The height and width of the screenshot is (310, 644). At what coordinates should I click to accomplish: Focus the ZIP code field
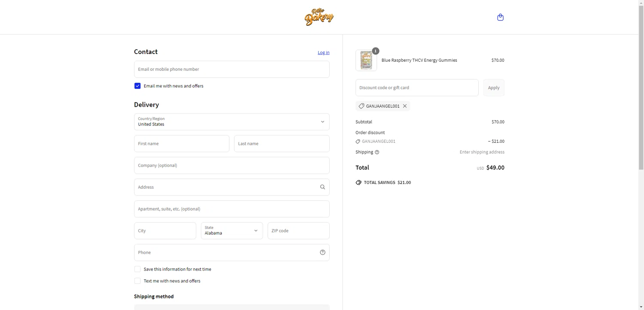298,231
